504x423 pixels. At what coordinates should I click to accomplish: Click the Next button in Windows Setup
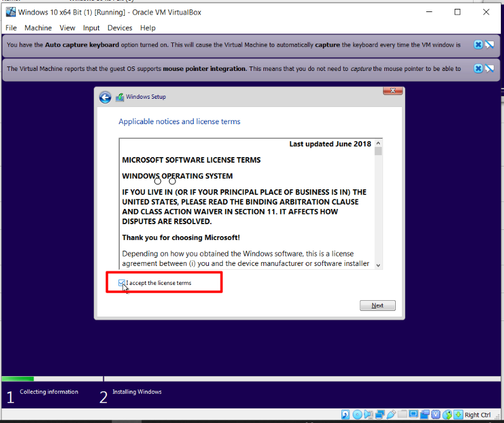377,305
